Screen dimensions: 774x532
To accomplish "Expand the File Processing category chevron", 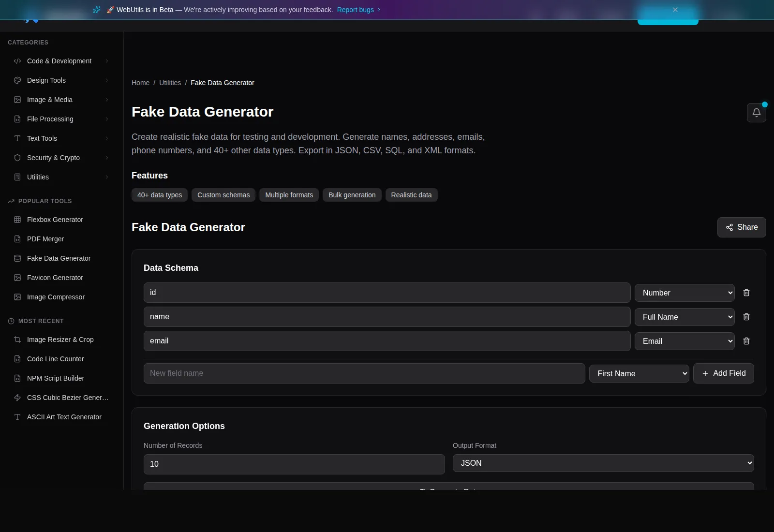I will point(107,119).
